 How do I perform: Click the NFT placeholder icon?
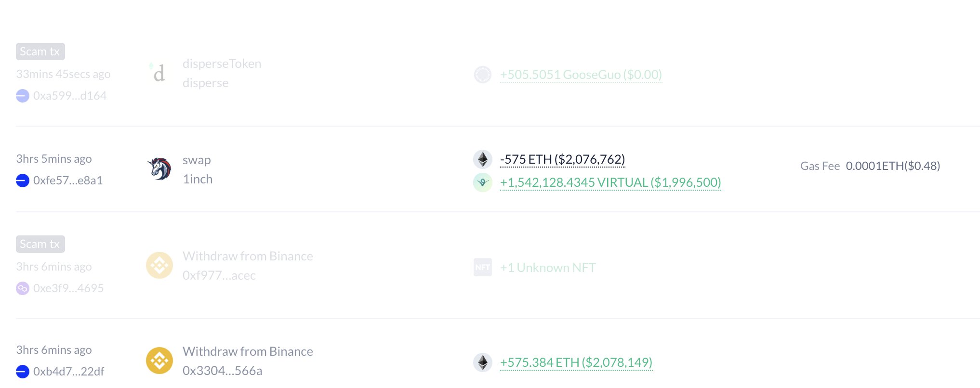click(x=482, y=267)
